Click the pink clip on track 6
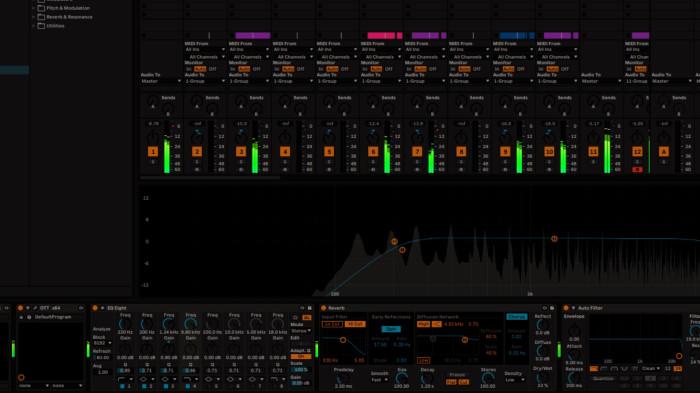 pyautogui.click(x=381, y=35)
